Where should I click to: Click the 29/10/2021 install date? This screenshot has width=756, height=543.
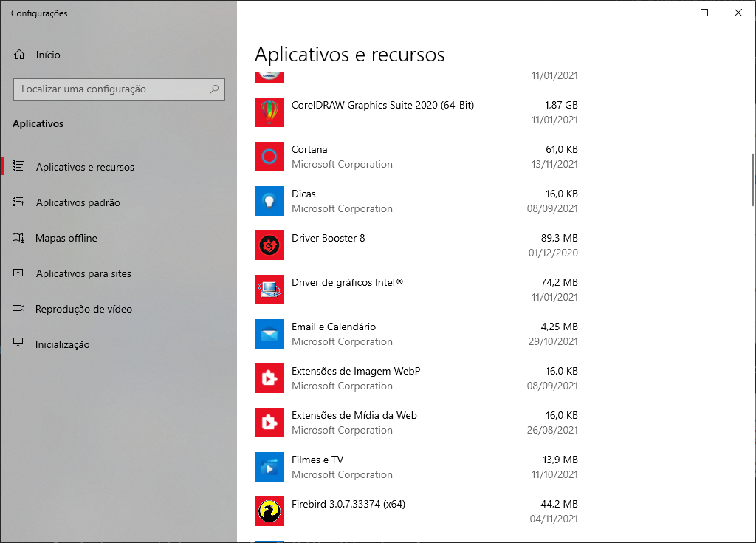553,342
